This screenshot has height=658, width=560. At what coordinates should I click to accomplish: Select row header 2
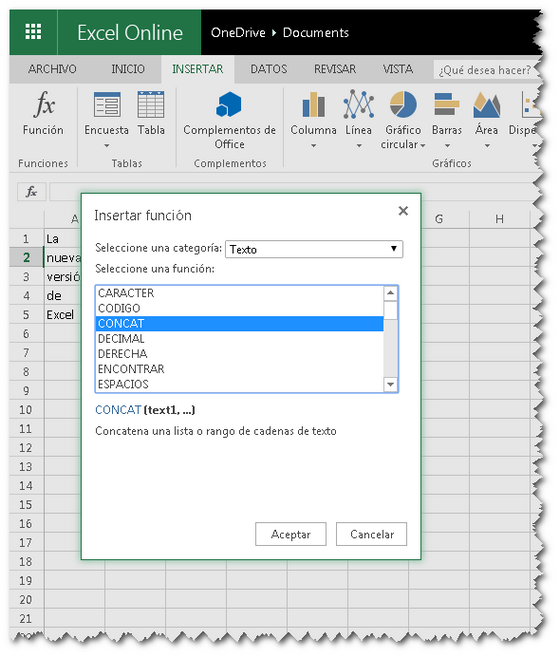pyautogui.click(x=26, y=258)
